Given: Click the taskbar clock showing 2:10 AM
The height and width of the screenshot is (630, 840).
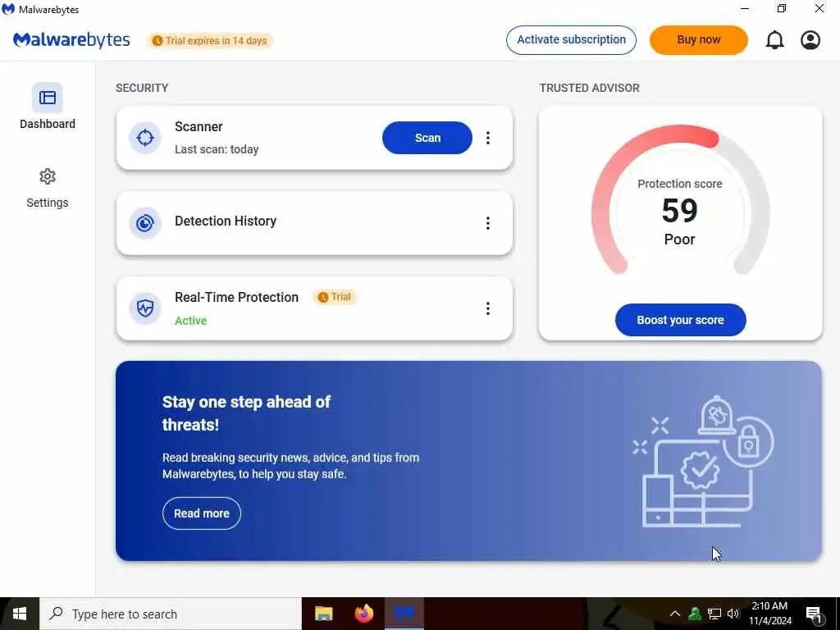Looking at the screenshot, I should pos(769,614).
